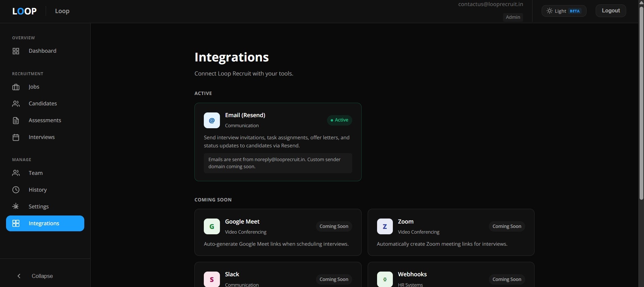This screenshot has width=644, height=287.
Task: Click the sun icon in Light toggle
Action: click(x=549, y=11)
